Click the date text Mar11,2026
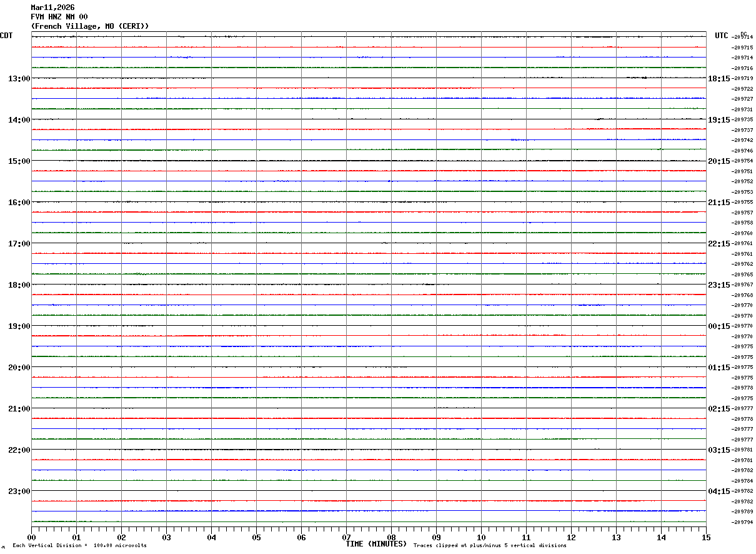This screenshot has width=756, height=554. click(x=52, y=8)
